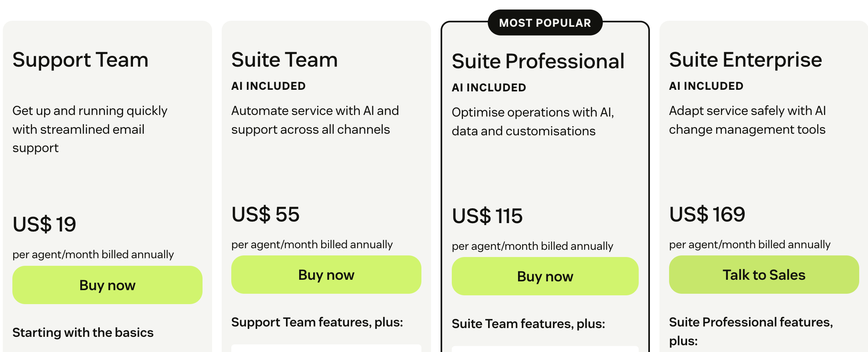868x352 pixels.
Task: Click "Support Team features, plus:" heading
Action: point(317,322)
